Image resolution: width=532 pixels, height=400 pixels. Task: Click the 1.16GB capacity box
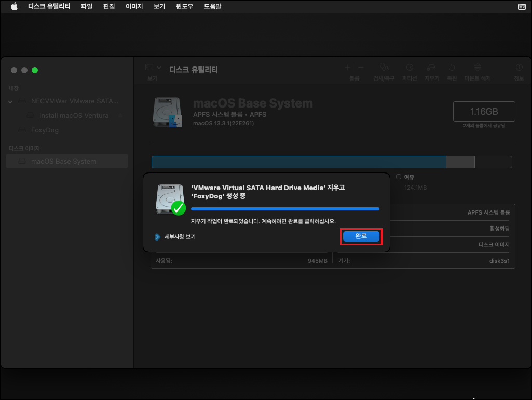click(484, 111)
